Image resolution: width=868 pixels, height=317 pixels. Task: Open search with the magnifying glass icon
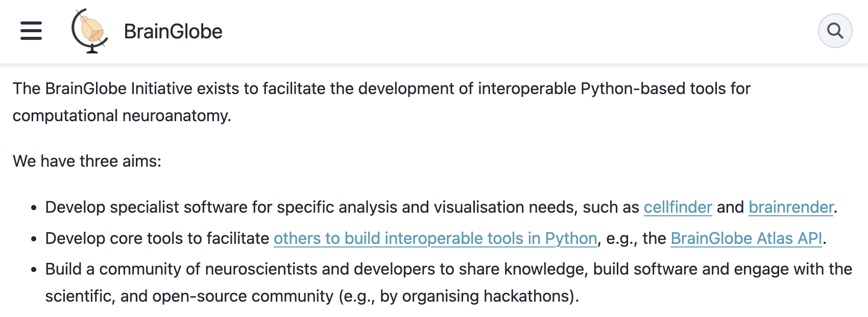tap(835, 31)
